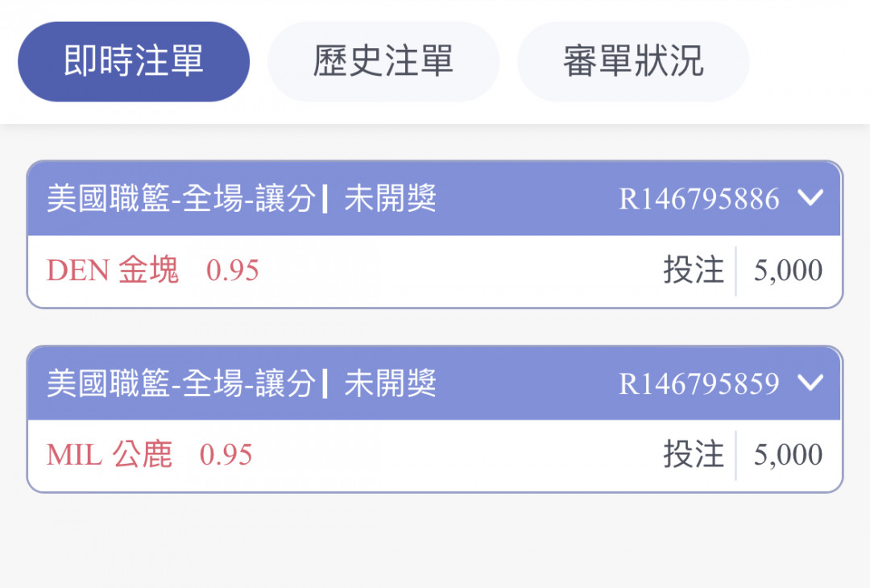
Task: Open the 審單狀況 tab
Action: tap(633, 61)
